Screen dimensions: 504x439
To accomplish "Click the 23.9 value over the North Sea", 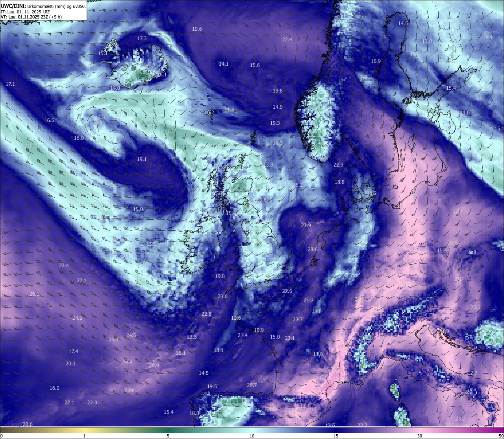I will (306, 226).
